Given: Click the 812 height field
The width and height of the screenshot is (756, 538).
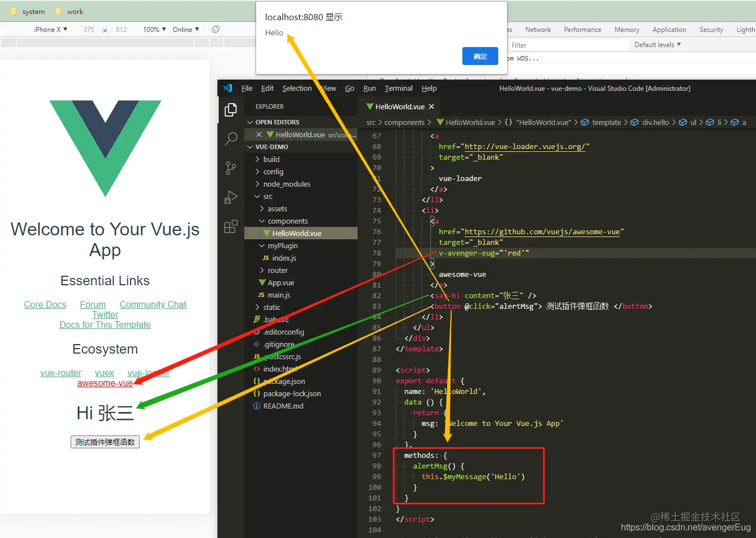Looking at the screenshot, I should (x=121, y=30).
